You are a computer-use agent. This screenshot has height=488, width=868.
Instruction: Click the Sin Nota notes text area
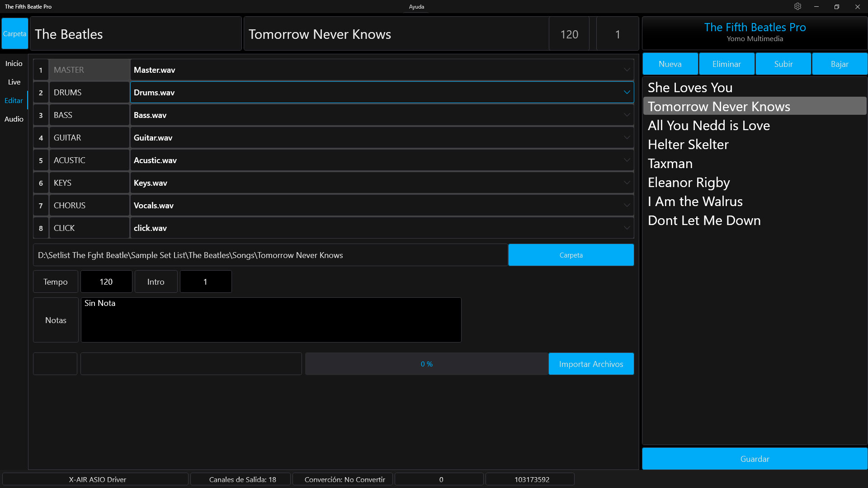(x=271, y=320)
